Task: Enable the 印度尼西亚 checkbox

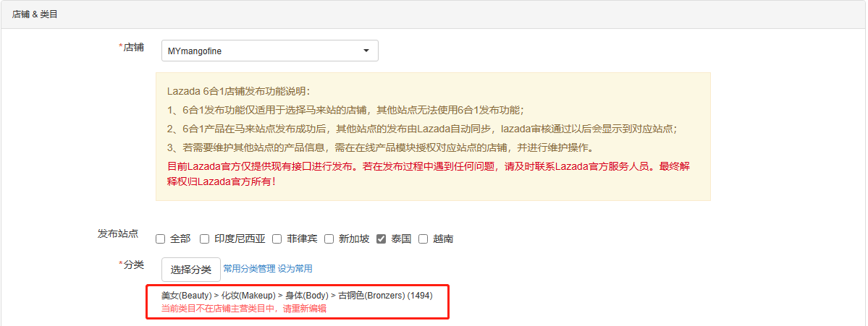Action: [204, 239]
